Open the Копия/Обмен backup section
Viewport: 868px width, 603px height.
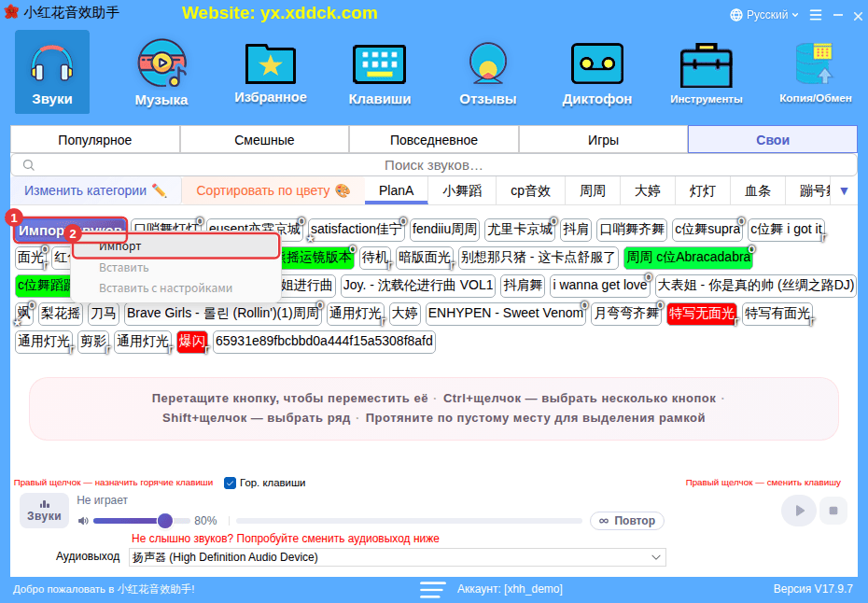click(816, 72)
